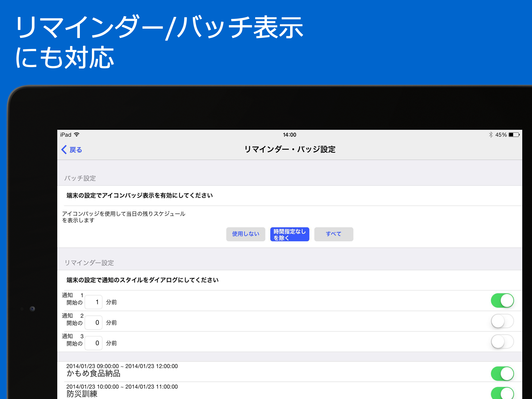Viewport: 532px width, 399px height.
Task: Tap the 通知 2 label
Action: [x=73, y=316]
